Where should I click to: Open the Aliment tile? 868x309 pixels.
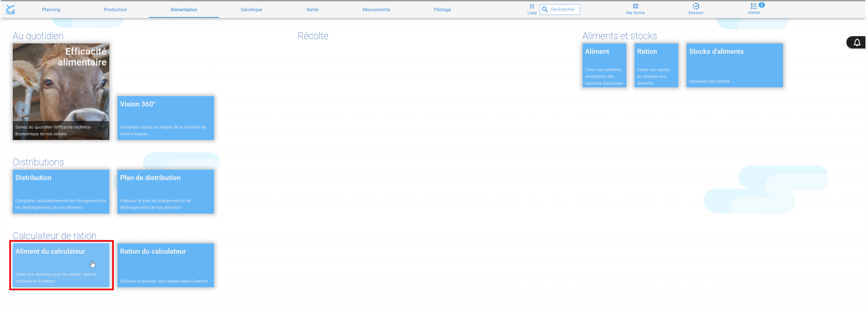click(x=604, y=65)
